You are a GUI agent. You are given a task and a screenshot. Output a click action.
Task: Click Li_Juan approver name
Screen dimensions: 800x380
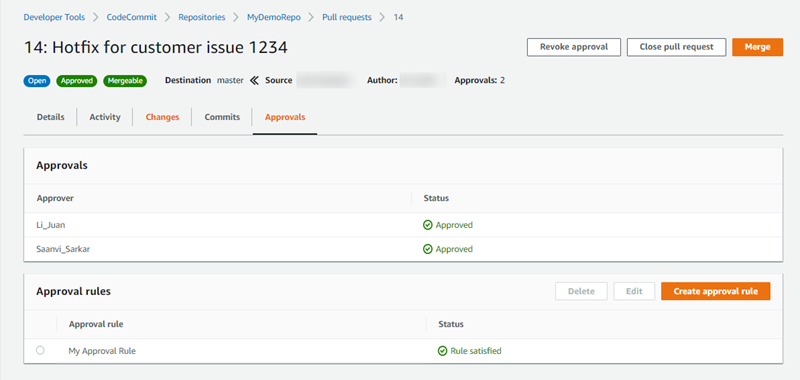coord(51,225)
